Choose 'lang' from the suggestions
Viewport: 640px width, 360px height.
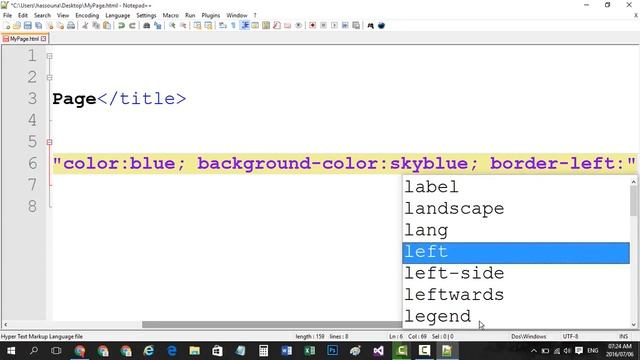click(x=516, y=231)
